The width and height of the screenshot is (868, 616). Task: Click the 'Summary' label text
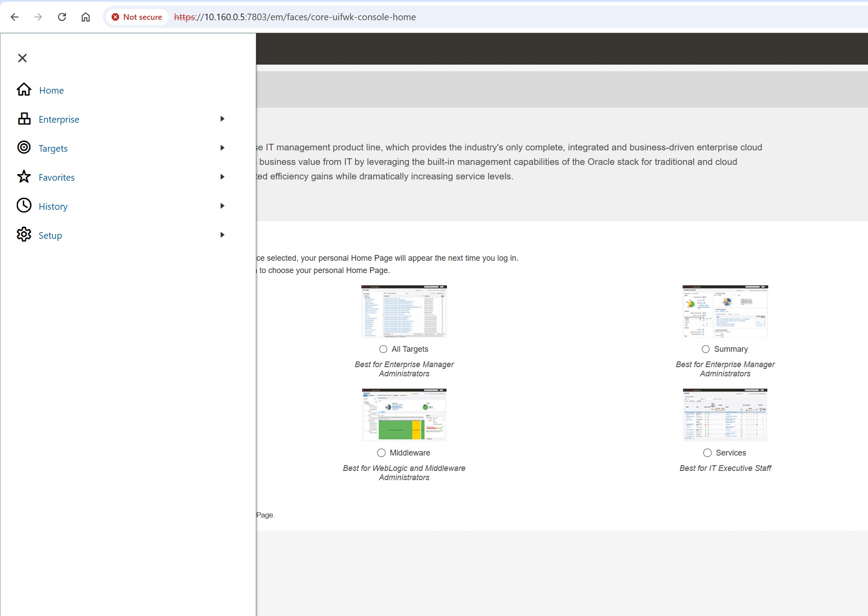pos(731,349)
